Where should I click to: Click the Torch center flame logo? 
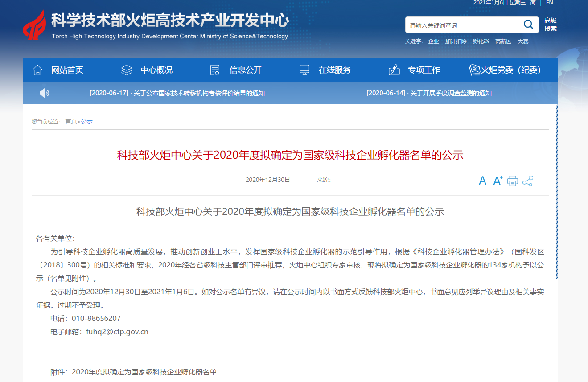click(x=35, y=25)
